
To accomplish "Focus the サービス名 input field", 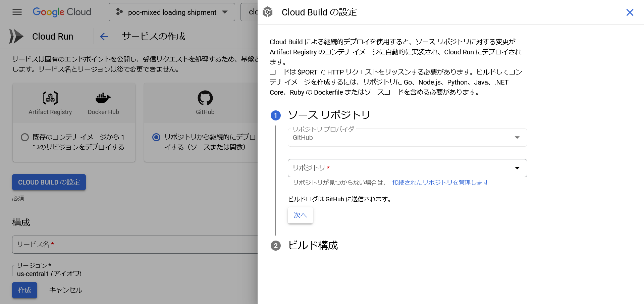I will click(135, 244).
